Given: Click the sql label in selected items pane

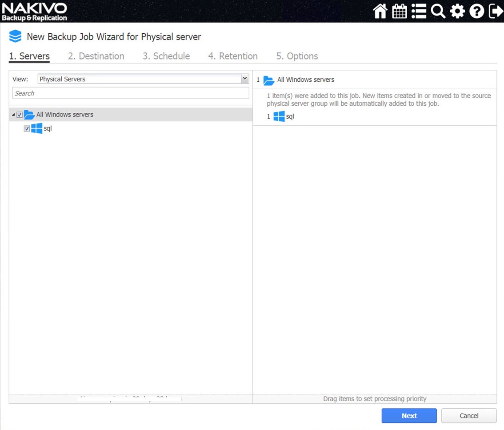Looking at the screenshot, I should pos(290,116).
